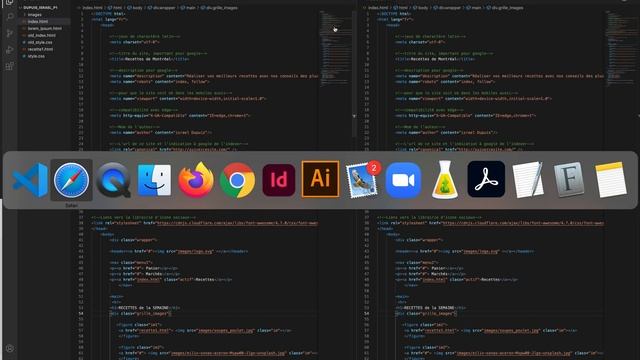Open Source Control view in activity bar
640x360 pixels.
(10, 33)
